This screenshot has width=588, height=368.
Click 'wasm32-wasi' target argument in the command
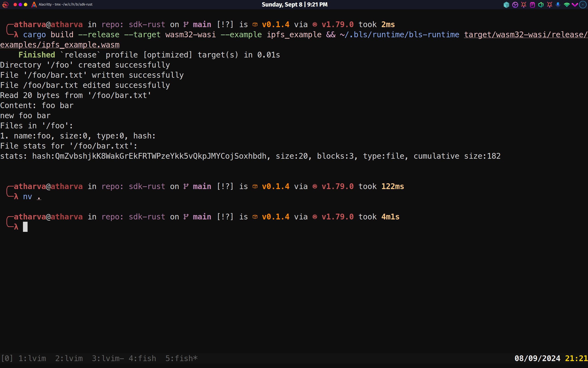pos(190,34)
